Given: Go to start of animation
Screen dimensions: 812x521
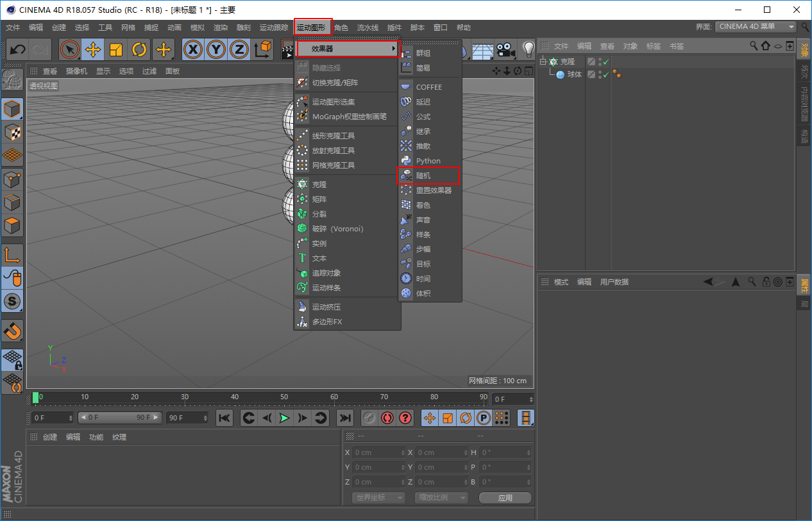Looking at the screenshot, I should 224,418.
